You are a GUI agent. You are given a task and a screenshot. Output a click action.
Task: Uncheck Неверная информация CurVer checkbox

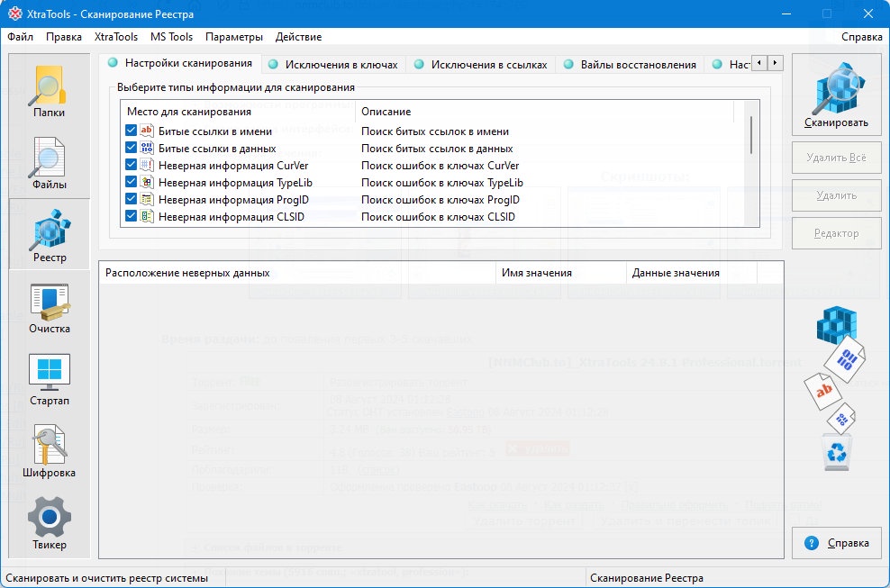(132, 165)
